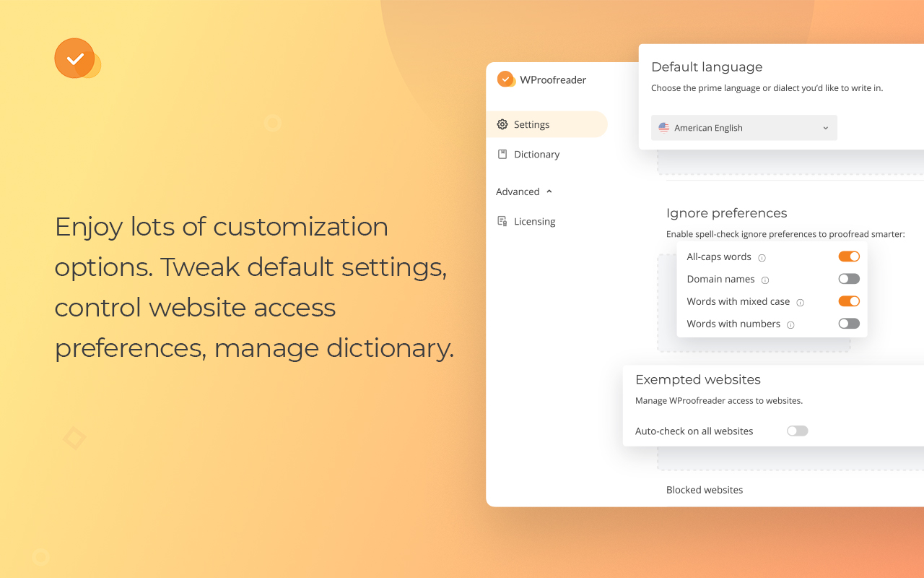Click 'Choose the prime language or dialect' description

click(x=767, y=88)
